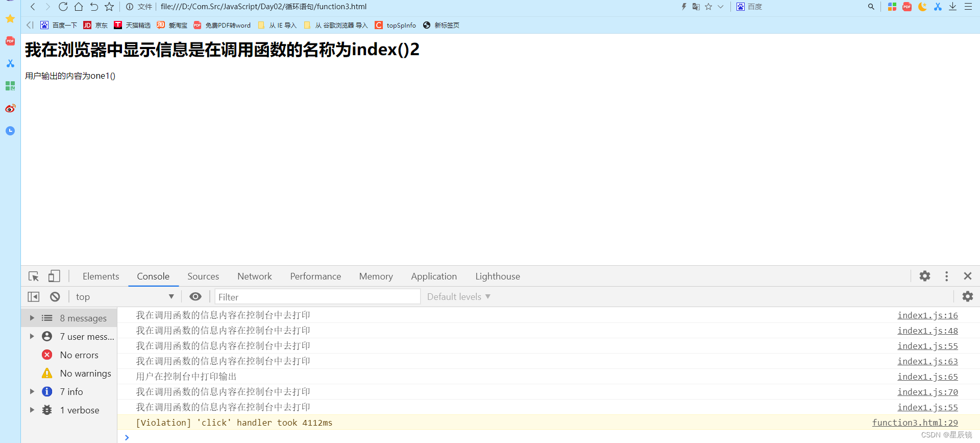Switch to the Console tab
Screen dimensions: 980x443
click(153, 276)
